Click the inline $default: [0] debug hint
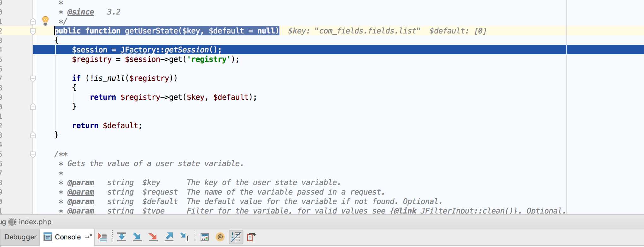 click(458, 31)
